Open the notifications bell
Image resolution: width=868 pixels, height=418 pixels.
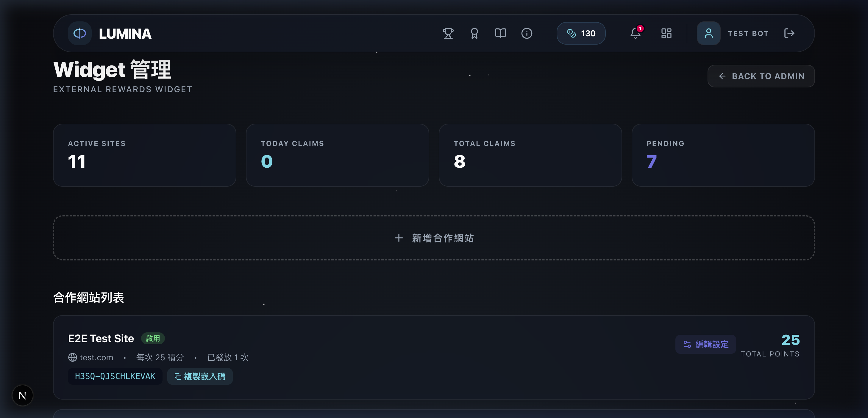pos(636,33)
